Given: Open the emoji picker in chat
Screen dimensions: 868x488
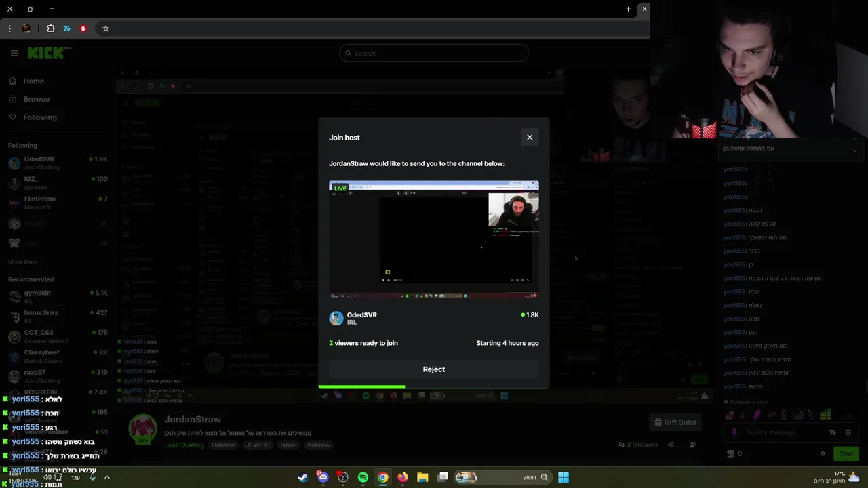Looking at the screenshot, I should pyautogui.click(x=848, y=432).
